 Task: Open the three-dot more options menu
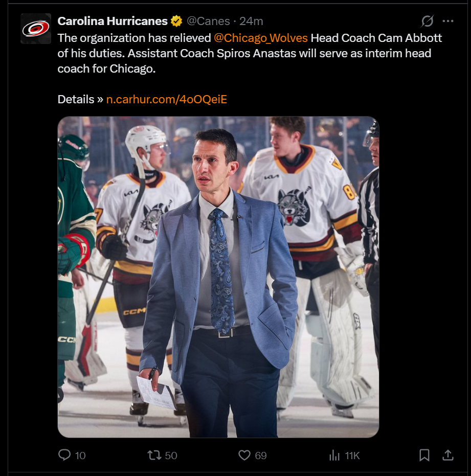pyautogui.click(x=448, y=21)
